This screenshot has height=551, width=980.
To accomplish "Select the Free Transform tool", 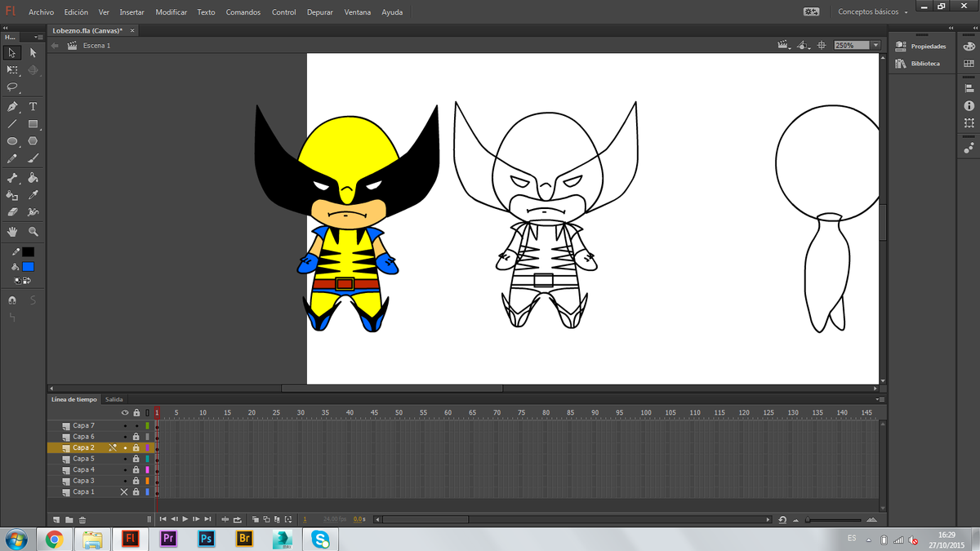I will pyautogui.click(x=12, y=70).
